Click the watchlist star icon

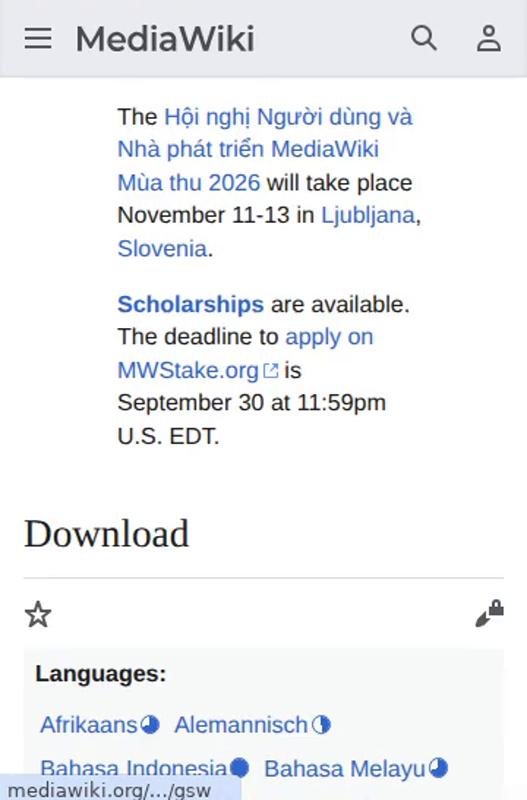[x=38, y=614]
